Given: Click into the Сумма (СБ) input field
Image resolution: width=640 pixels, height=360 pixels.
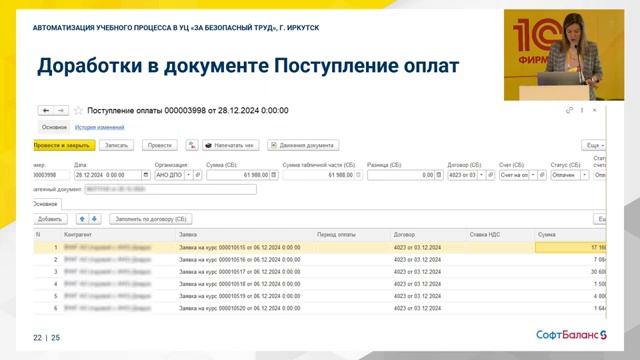Looking at the screenshot, I should pos(238,175).
